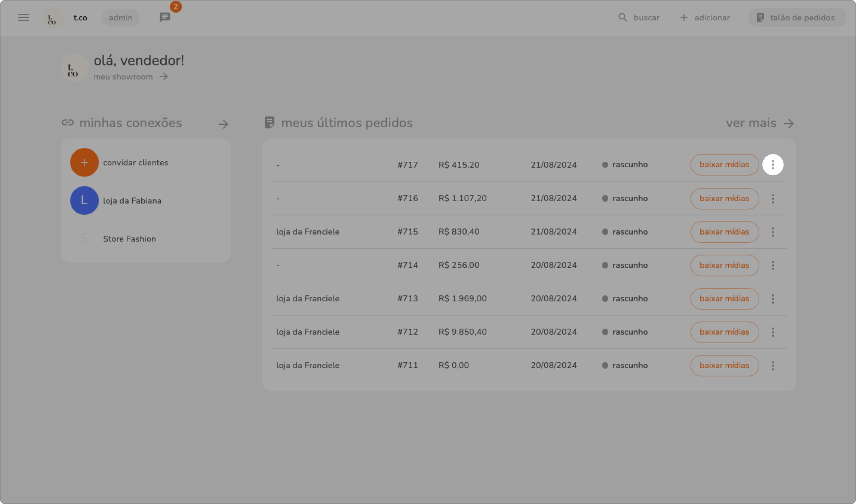Open order #714 row
The image size is (856, 504).
click(407, 265)
